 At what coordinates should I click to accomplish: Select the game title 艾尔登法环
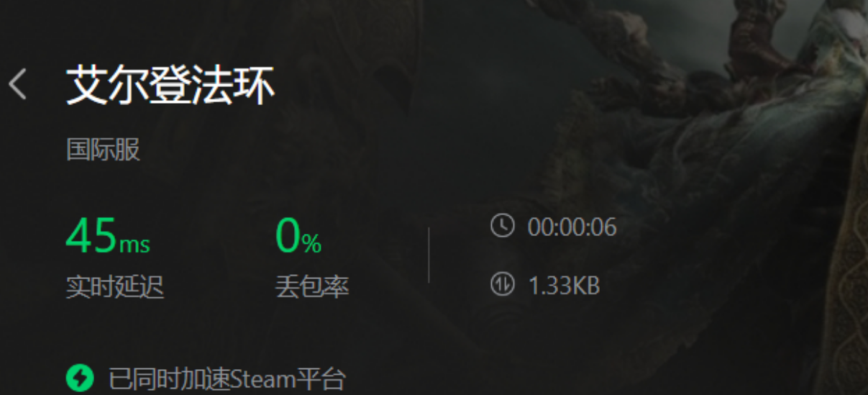(170, 86)
